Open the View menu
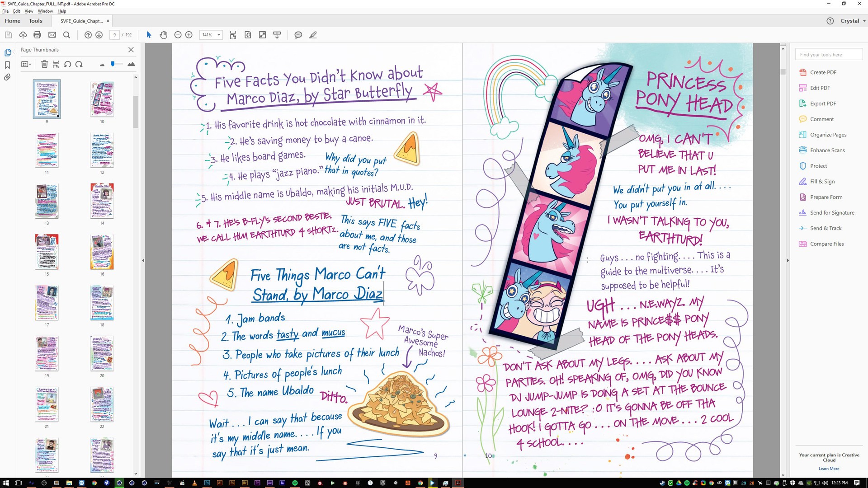The image size is (868, 488). [28, 11]
